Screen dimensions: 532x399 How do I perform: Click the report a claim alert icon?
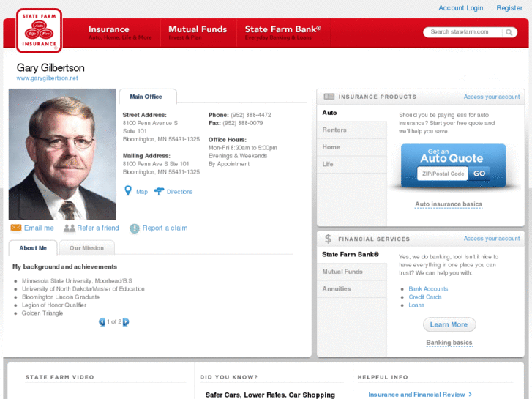[135, 228]
